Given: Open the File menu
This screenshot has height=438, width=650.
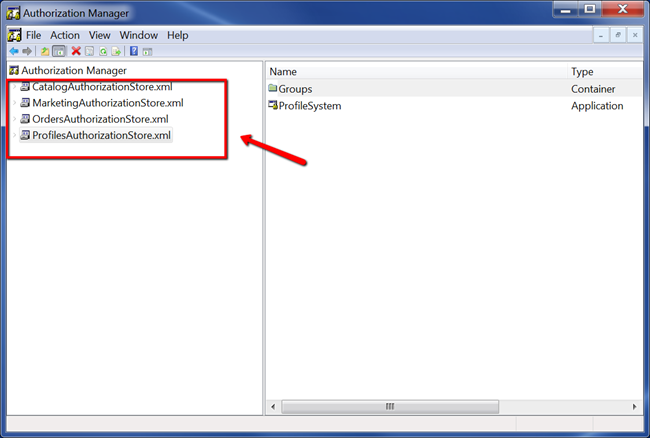Looking at the screenshot, I should [34, 35].
